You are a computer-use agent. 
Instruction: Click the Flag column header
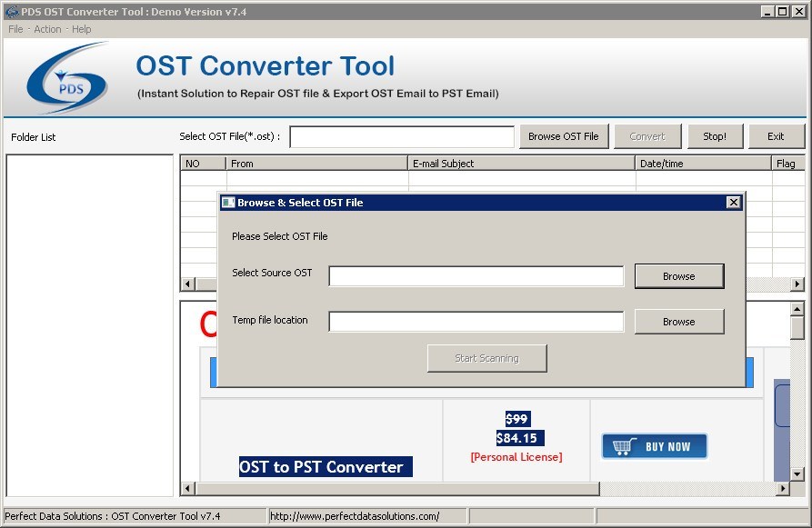[788, 164]
